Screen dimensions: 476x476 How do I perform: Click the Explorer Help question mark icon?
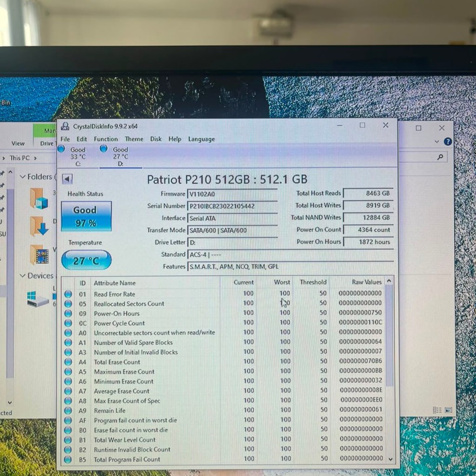click(x=448, y=141)
